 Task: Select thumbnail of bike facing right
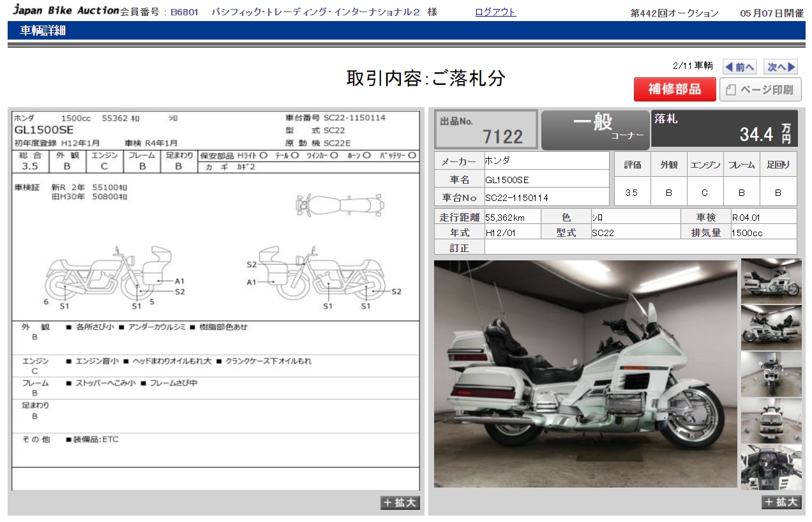(771, 280)
